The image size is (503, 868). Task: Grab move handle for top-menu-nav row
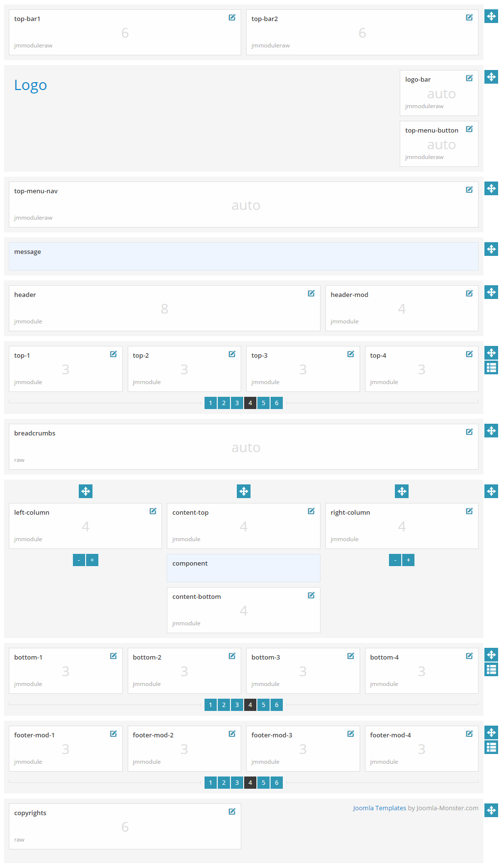point(491,188)
